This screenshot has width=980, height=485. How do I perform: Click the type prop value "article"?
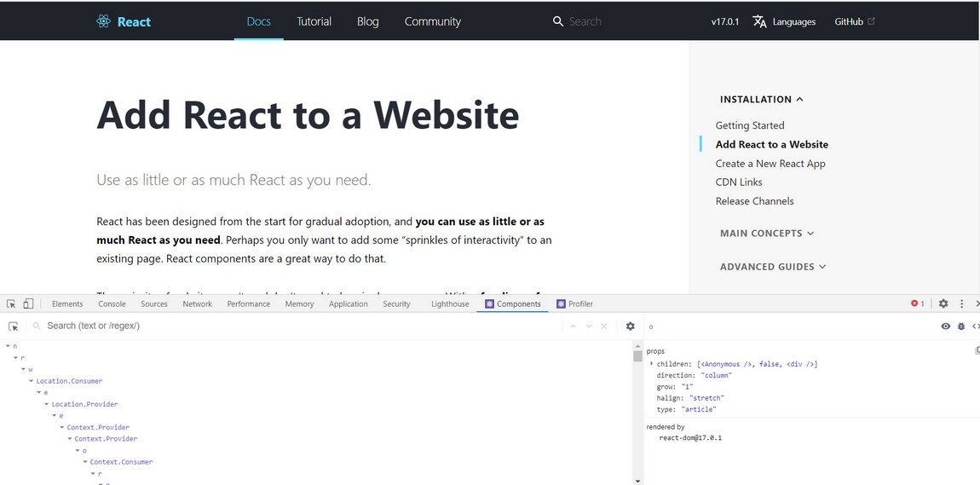click(x=699, y=409)
